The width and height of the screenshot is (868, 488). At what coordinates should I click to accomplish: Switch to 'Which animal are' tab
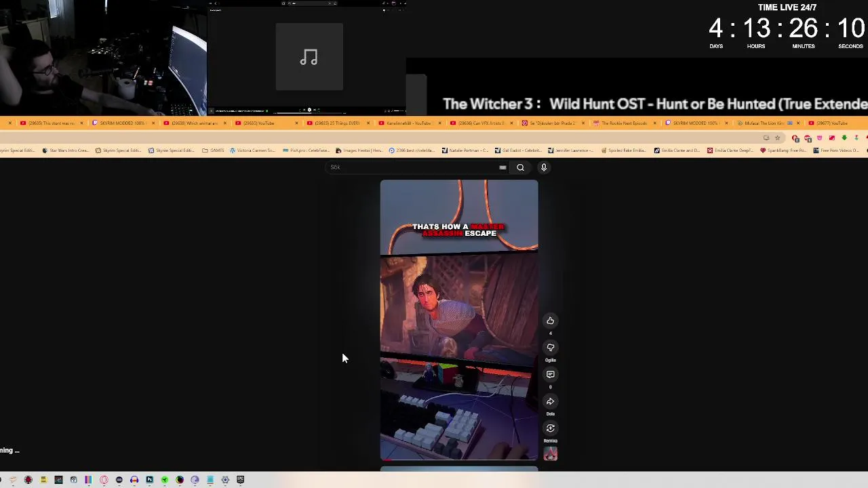(193, 123)
